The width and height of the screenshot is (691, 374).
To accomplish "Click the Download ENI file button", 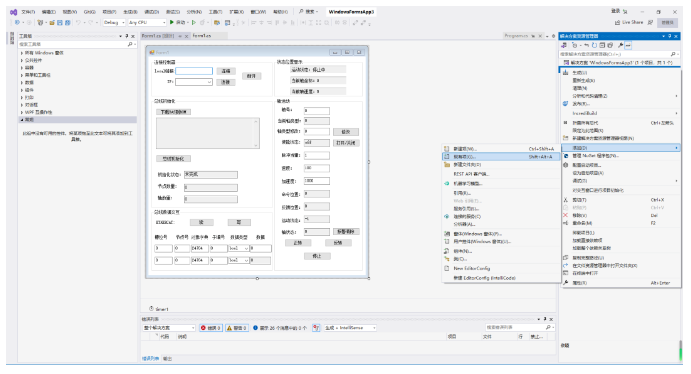I will coord(173,112).
